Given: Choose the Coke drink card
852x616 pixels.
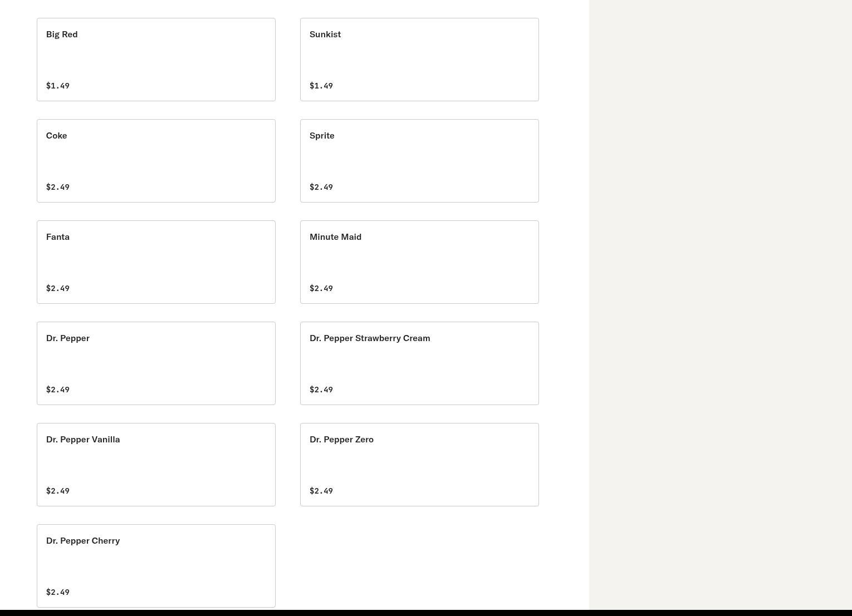Looking at the screenshot, I should tap(156, 161).
